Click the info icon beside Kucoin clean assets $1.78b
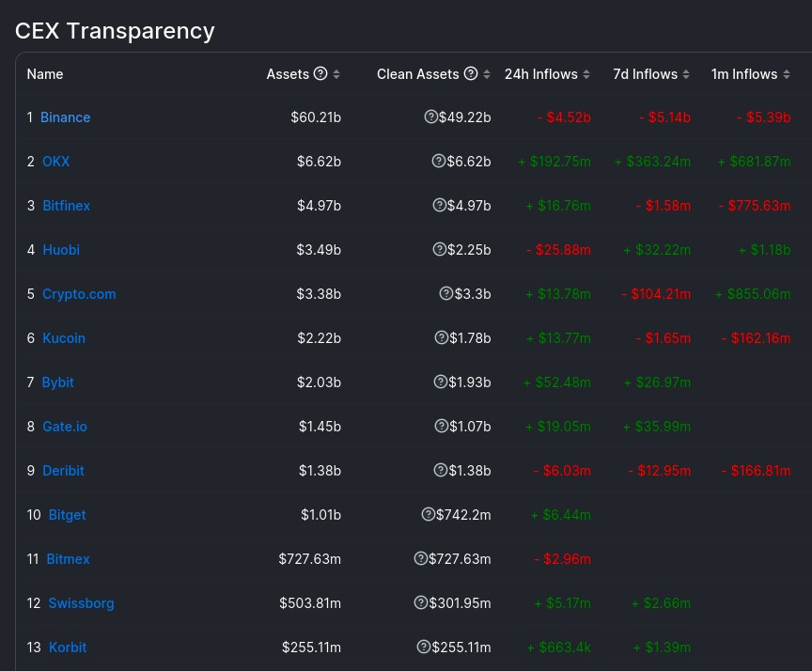 [x=441, y=337]
